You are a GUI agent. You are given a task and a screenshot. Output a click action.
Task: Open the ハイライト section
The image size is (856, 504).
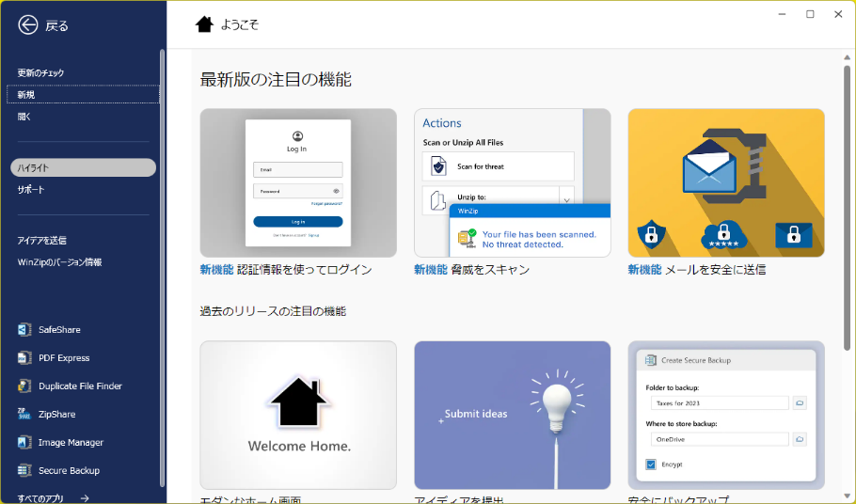(x=83, y=167)
